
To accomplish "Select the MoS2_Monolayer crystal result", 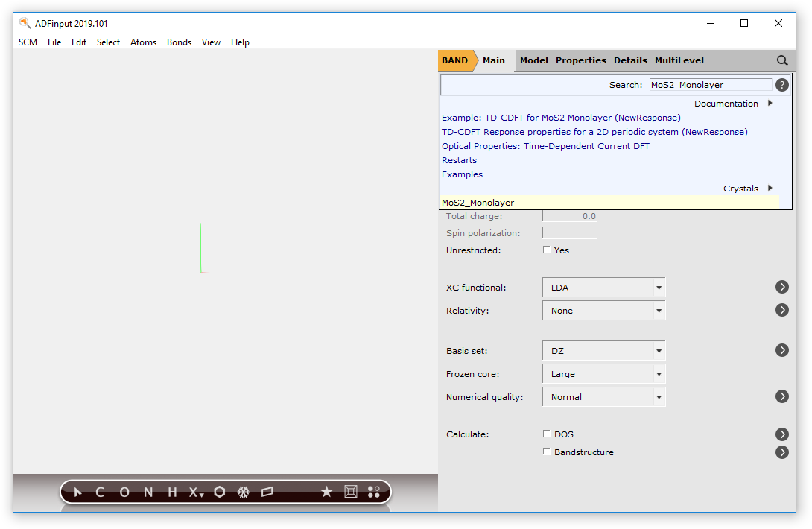I will click(609, 203).
